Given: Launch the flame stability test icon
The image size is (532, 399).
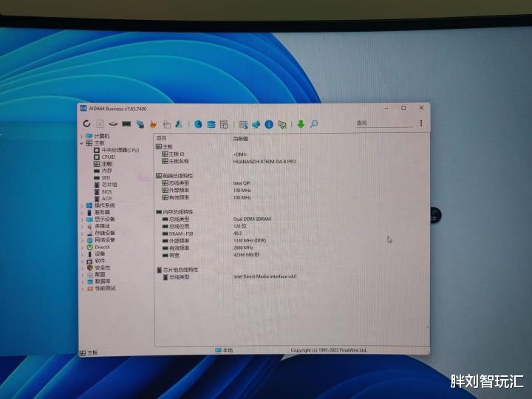Looking at the screenshot, I should (153, 124).
